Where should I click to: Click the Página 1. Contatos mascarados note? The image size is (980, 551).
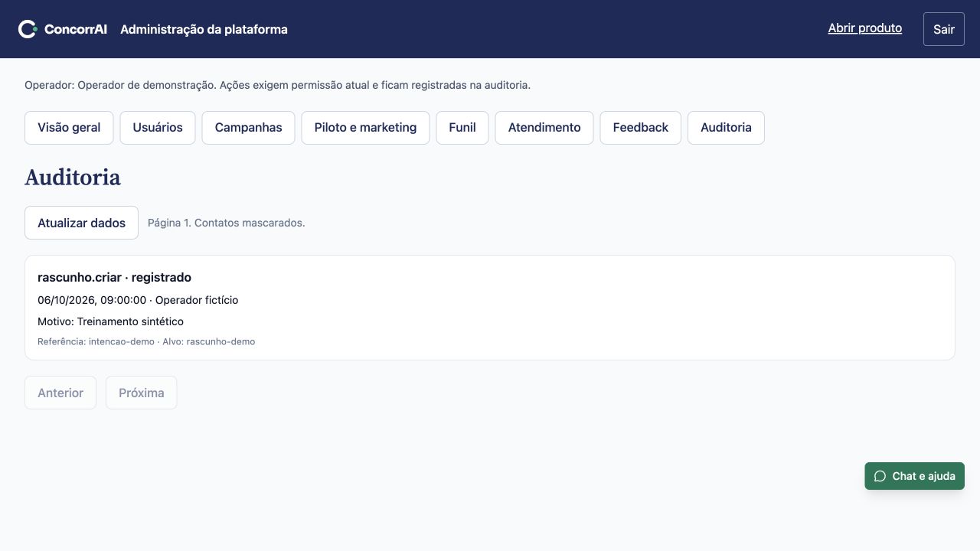227,223
